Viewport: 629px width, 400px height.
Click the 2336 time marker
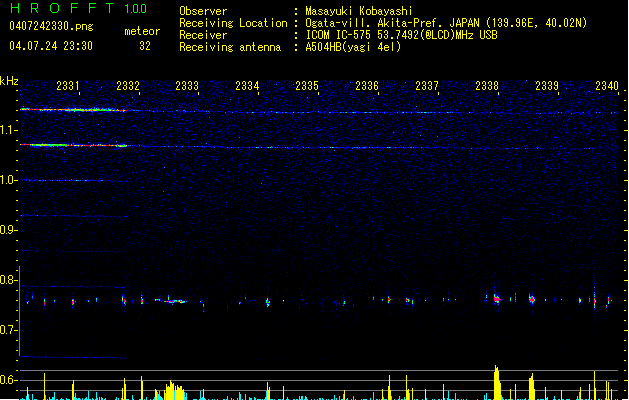[367, 86]
